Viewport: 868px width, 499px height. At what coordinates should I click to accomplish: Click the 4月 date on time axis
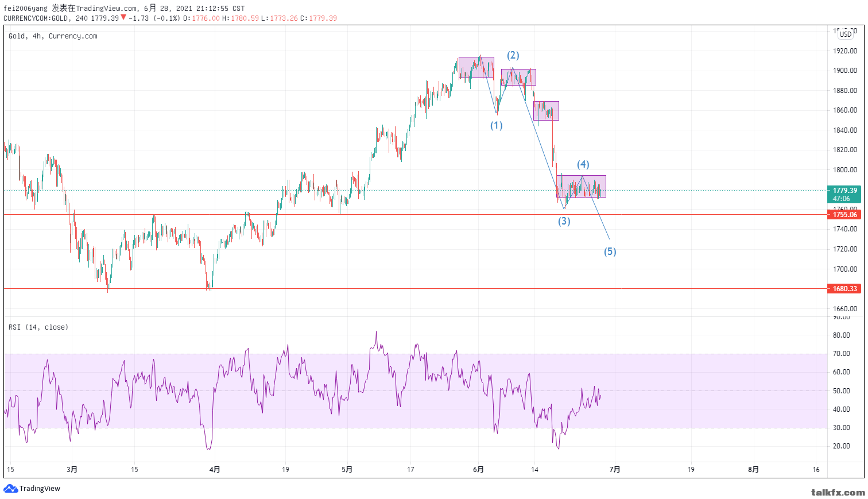pos(215,470)
